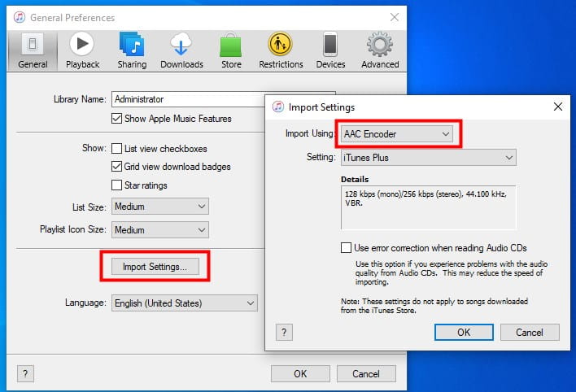Image resolution: width=576 pixels, height=392 pixels.
Task: Open the Sharing preferences tab
Action: [132, 50]
